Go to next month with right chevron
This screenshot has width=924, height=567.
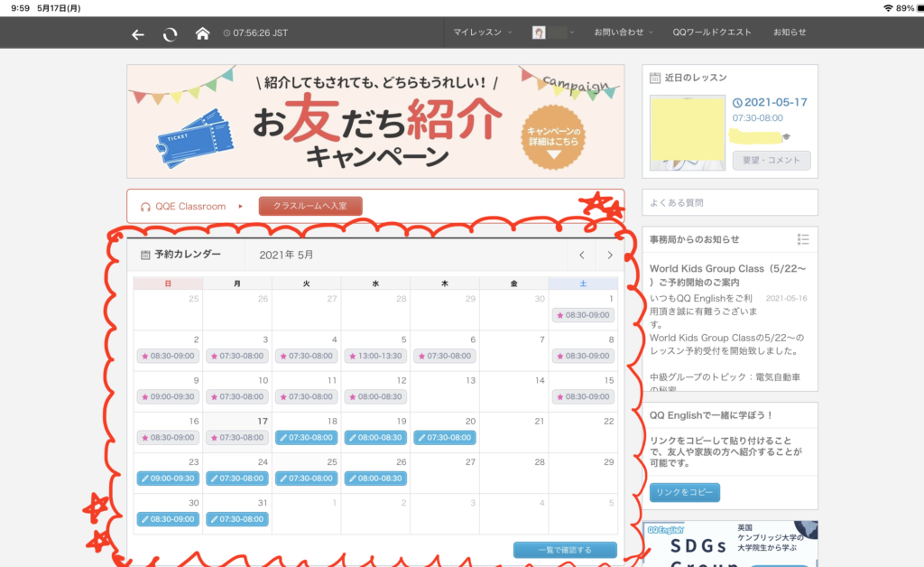(610, 256)
